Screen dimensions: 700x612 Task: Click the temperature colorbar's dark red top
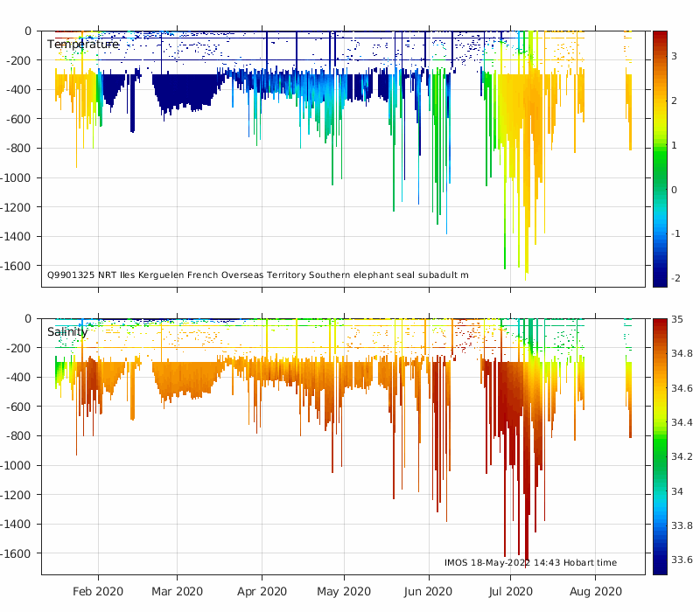pos(661,35)
